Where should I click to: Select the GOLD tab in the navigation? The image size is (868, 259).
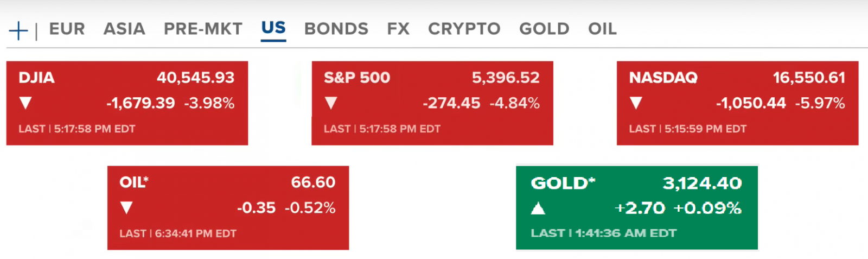[x=544, y=29]
